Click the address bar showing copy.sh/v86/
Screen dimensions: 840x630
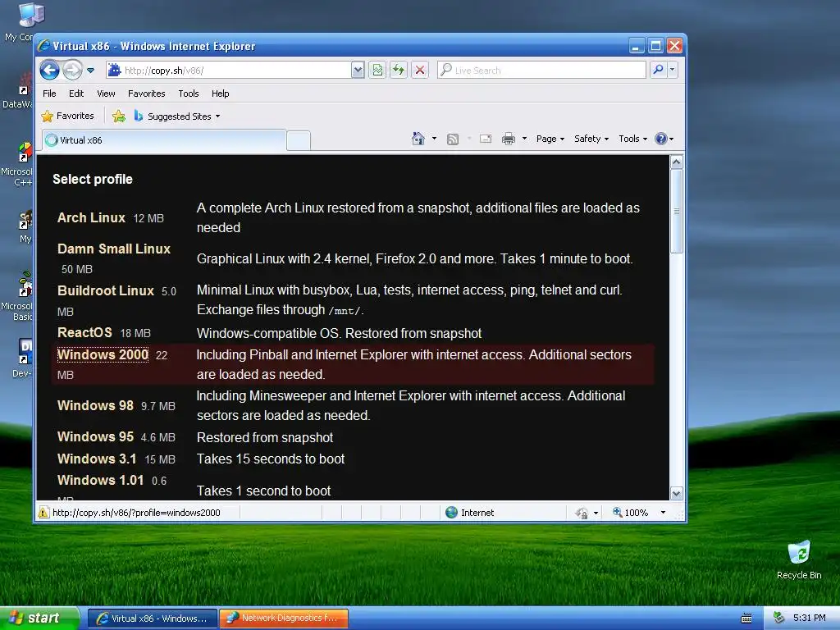[229, 71]
